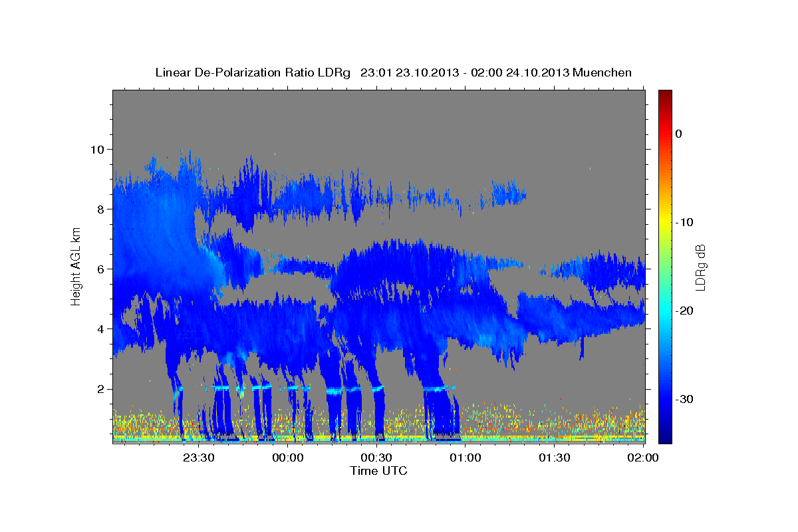Click the height tick label 10
The image size is (798, 532).
[99, 149]
